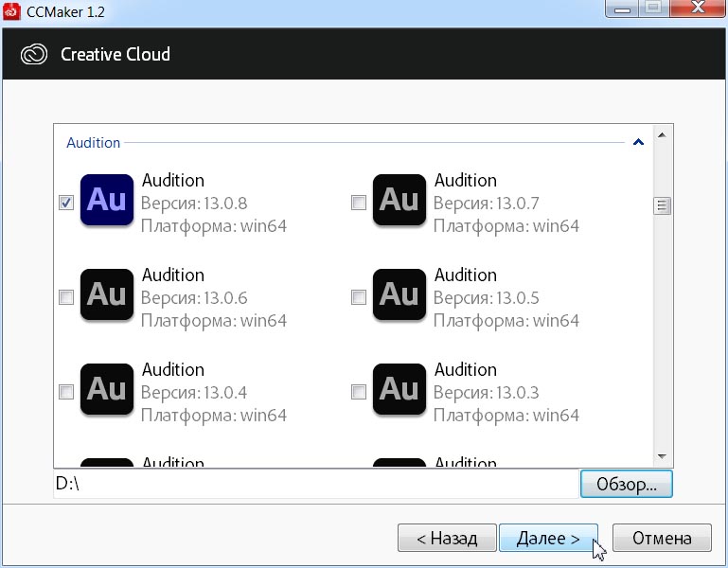Screen dimensions: 728x568
Task: Tick the Audition 13.0.5 checkbox
Action: pos(359,297)
